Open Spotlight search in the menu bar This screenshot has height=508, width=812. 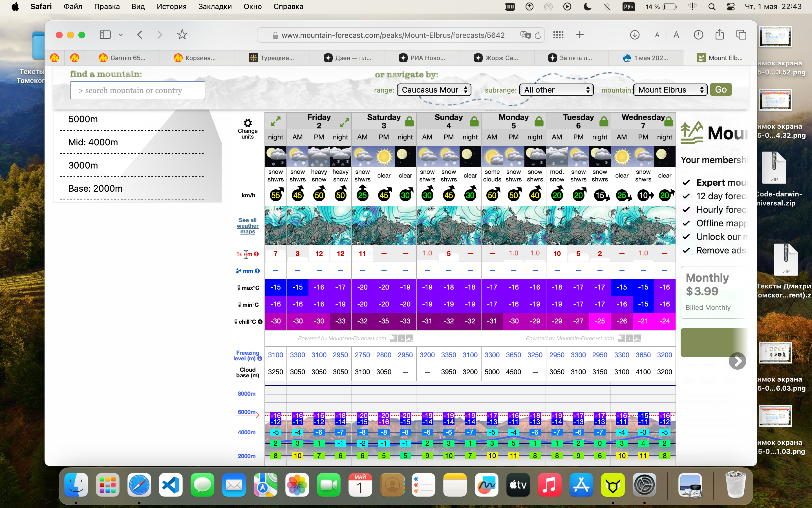coord(712,7)
